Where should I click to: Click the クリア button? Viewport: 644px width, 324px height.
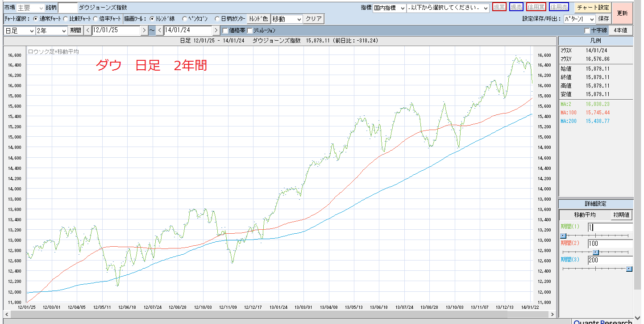click(x=314, y=19)
